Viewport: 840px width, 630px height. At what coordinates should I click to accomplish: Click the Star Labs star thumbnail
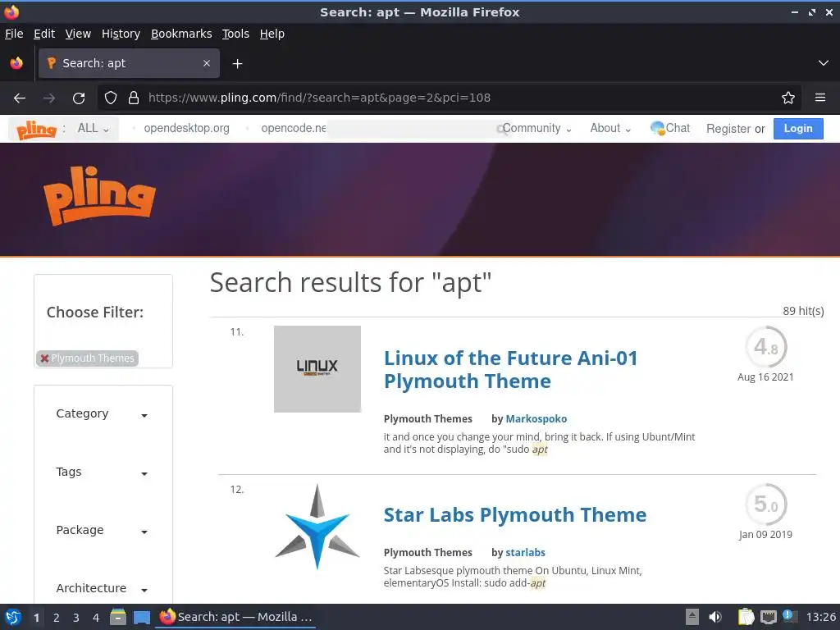pyautogui.click(x=317, y=527)
